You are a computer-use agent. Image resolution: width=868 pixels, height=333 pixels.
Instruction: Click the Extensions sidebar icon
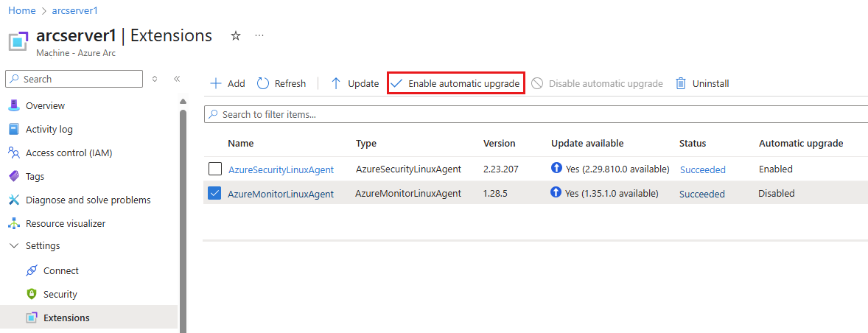(x=32, y=318)
